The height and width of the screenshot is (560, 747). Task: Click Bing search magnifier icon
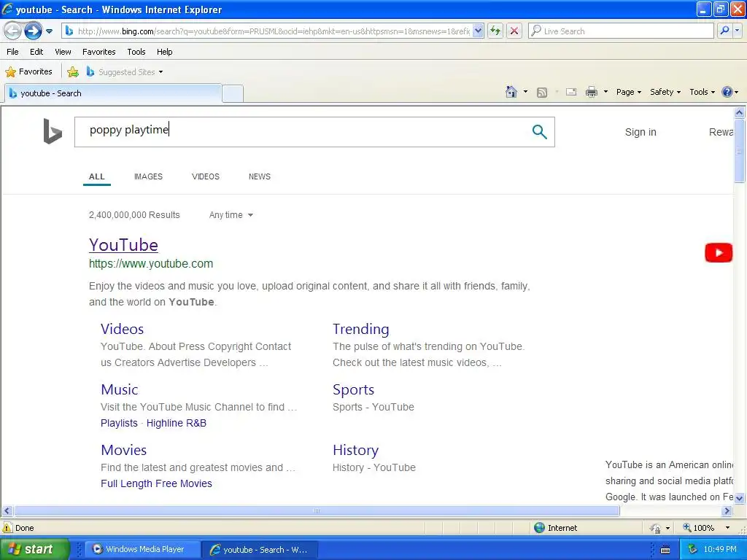click(539, 132)
